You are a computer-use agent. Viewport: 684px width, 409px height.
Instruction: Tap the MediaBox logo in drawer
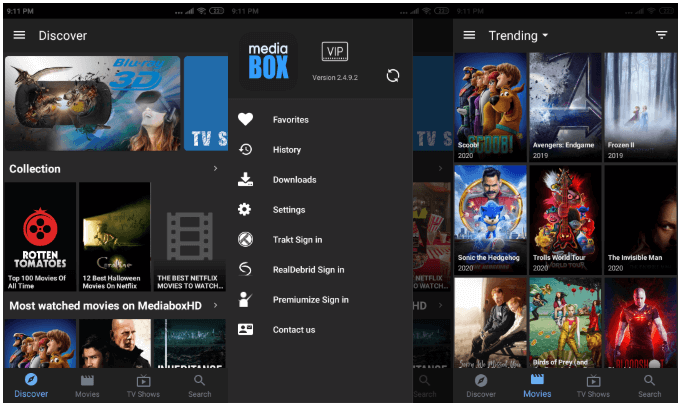click(269, 61)
